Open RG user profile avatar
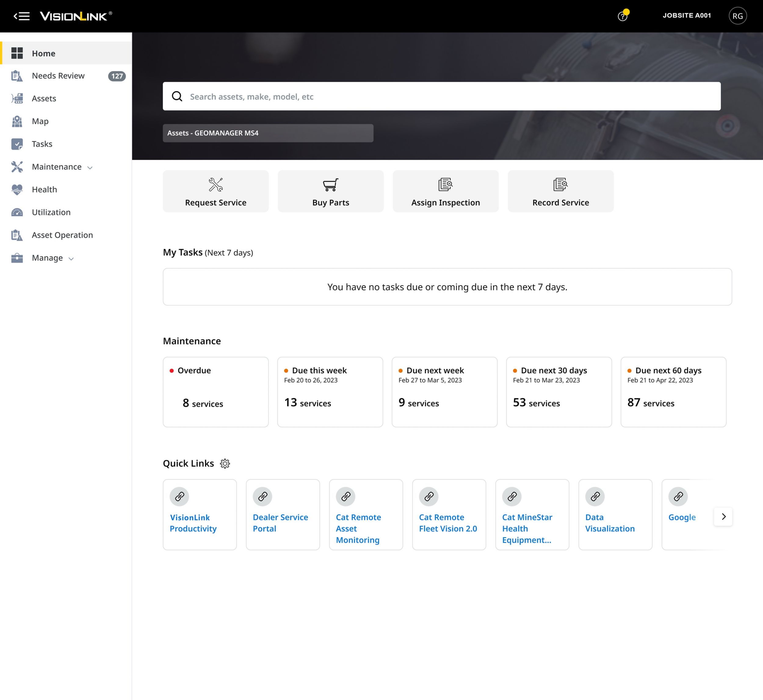 tap(737, 16)
